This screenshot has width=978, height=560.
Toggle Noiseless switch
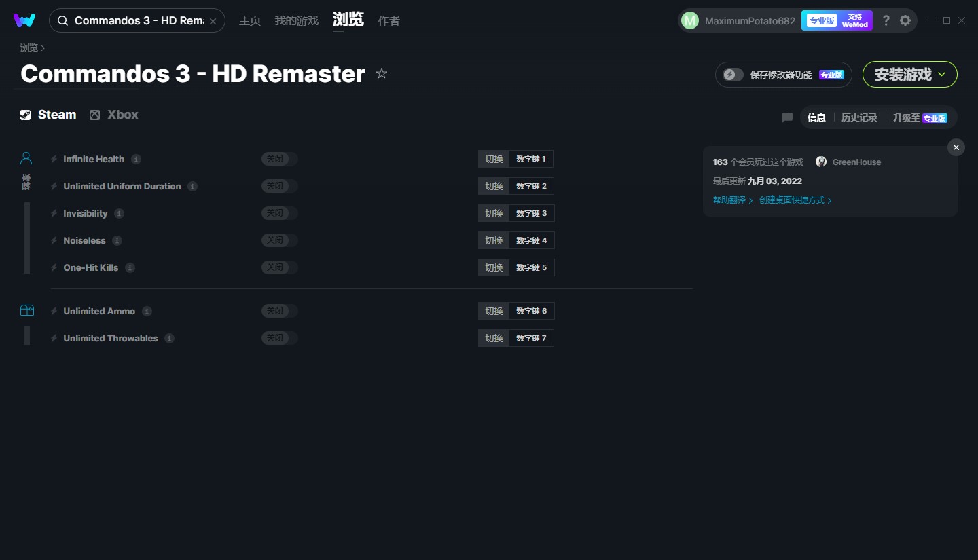(x=280, y=240)
